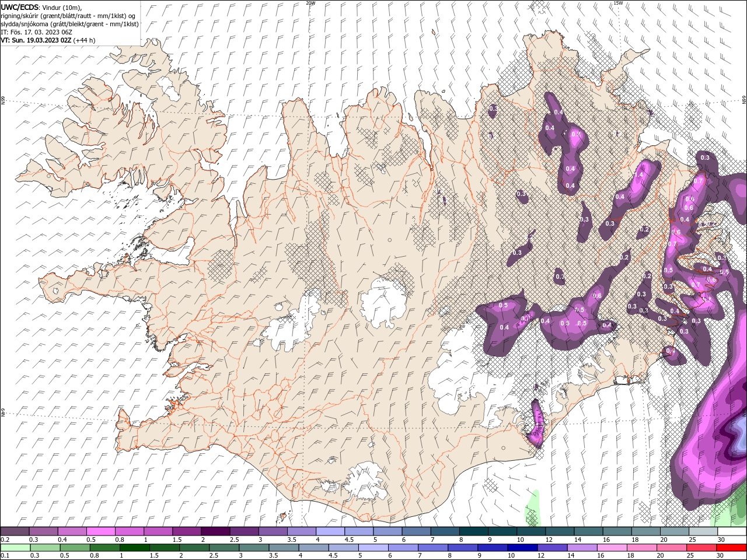Click the '20W' longitude label

310,3
